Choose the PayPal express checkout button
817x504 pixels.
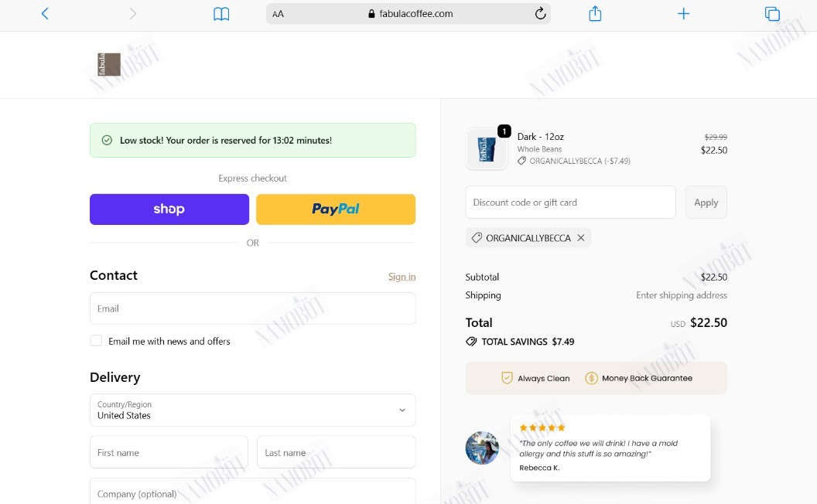[336, 209]
